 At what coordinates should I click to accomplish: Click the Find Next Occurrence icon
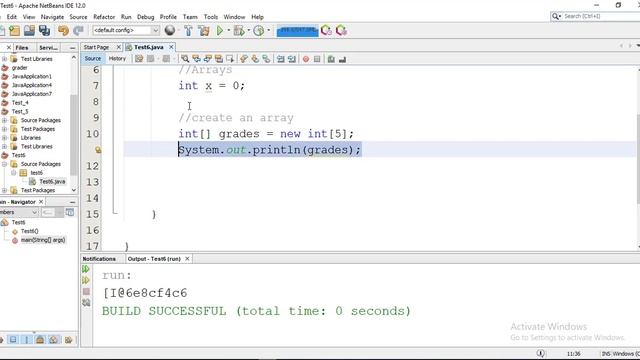[208, 59]
